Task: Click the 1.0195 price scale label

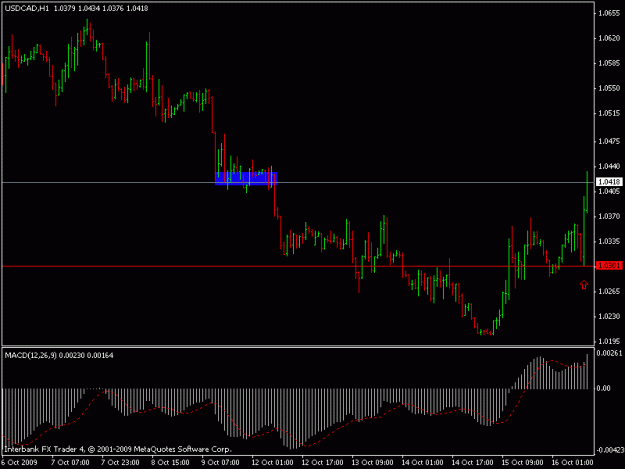Action: click(609, 341)
